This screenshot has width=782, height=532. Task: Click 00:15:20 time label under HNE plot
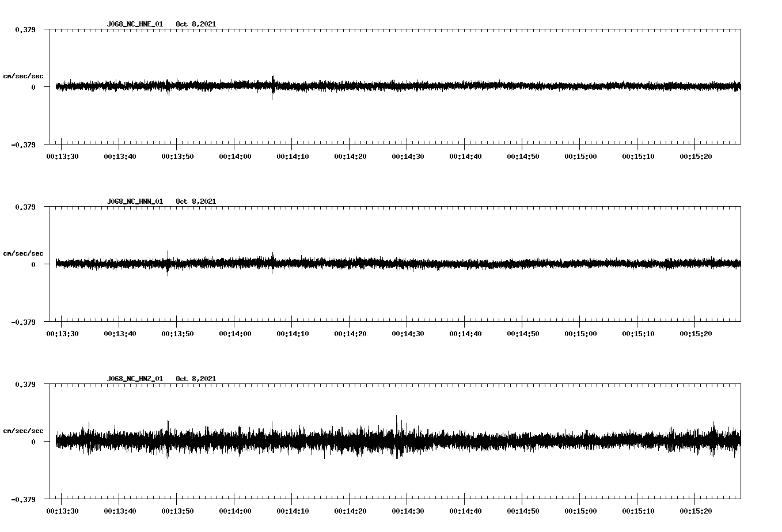pos(696,157)
